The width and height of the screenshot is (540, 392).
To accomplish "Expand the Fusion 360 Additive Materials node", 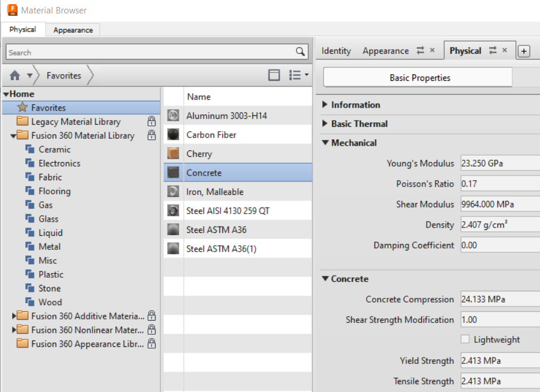I will coord(14,315).
